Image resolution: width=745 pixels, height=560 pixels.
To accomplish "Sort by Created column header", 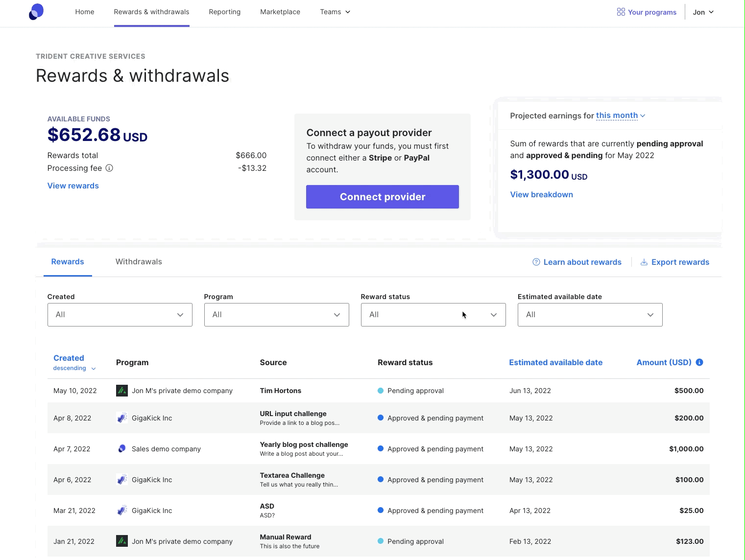I will 69,358.
